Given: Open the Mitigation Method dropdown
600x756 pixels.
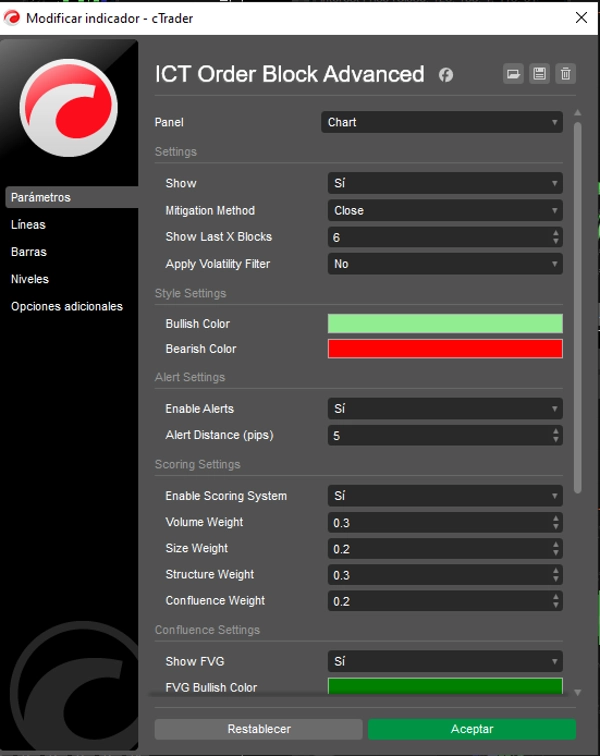Looking at the screenshot, I should coord(445,211).
